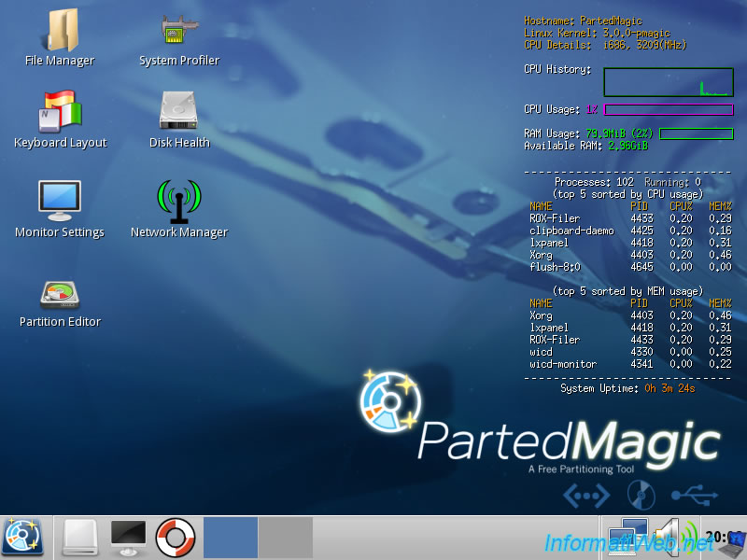This screenshot has width=747, height=560.
Task: Open the File Manager desktop icon
Action: (x=62, y=33)
